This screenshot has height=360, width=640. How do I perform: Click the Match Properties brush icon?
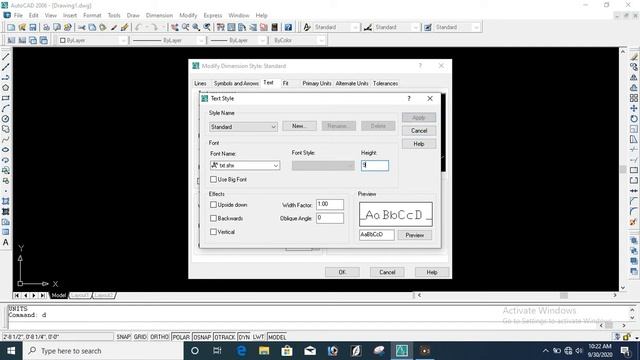click(x=124, y=27)
